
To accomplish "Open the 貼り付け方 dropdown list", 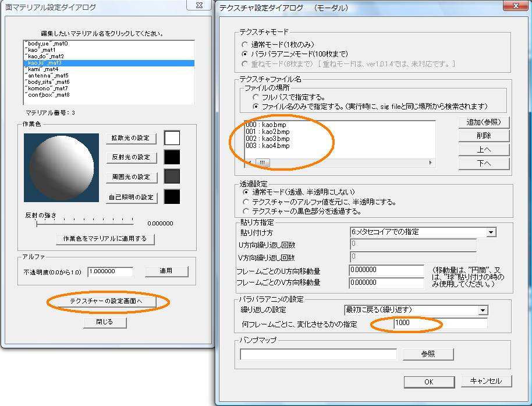I will tap(491, 232).
